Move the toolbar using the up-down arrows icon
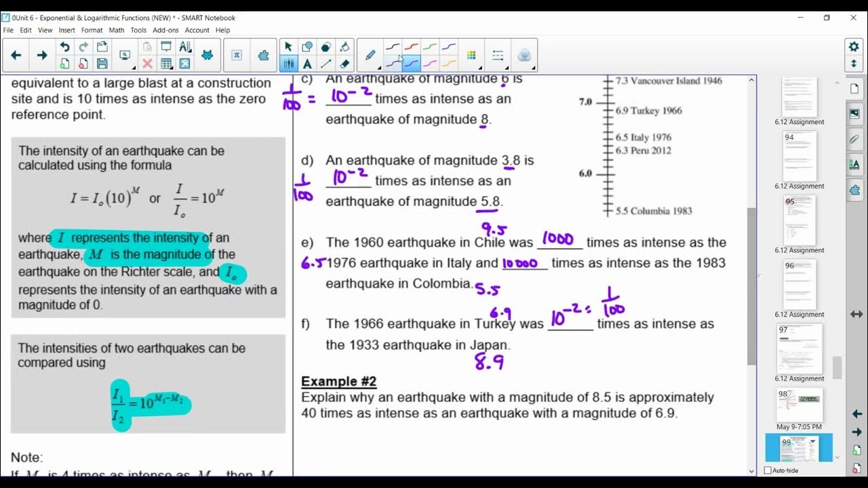The width and height of the screenshot is (868, 488). tap(854, 64)
